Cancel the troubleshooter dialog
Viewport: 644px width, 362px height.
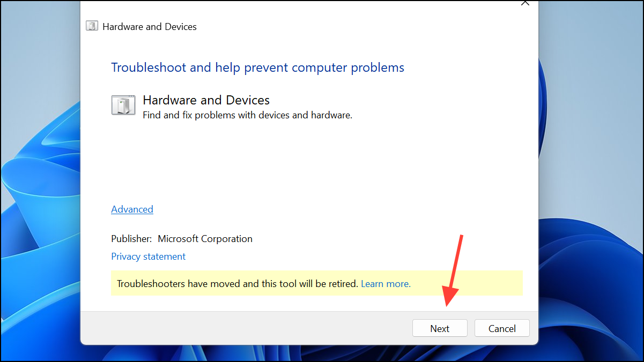pyautogui.click(x=502, y=328)
